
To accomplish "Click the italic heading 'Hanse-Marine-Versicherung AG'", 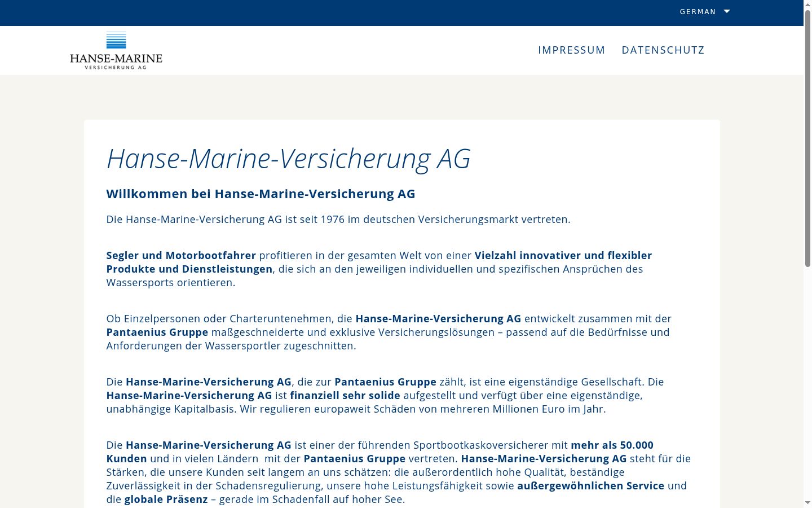I will pyautogui.click(x=289, y=159).
